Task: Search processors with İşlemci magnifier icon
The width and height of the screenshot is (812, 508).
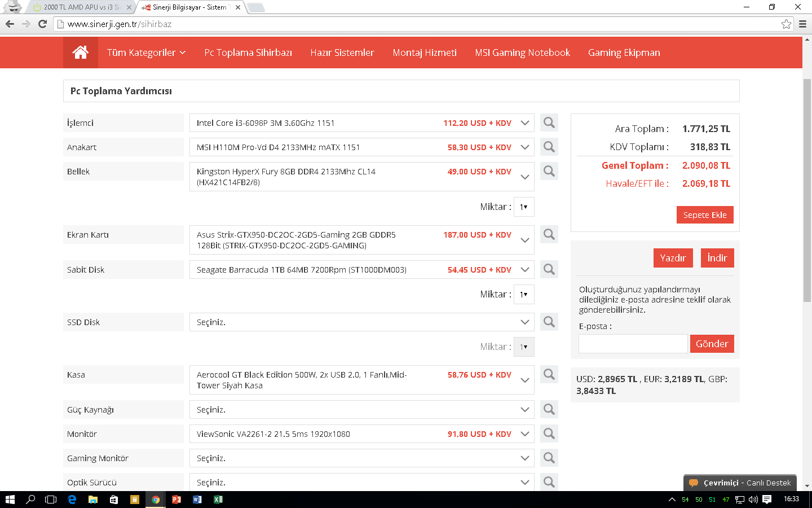Action: click(549, 122)
